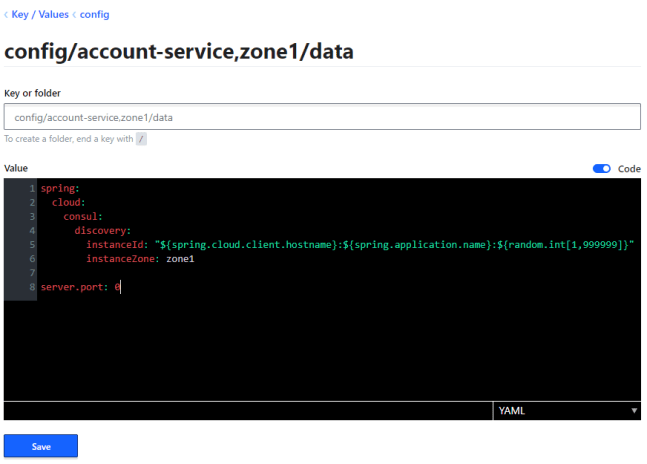Click the 'Code' toggle label
The image size is (647, 464).
[629, 169]
